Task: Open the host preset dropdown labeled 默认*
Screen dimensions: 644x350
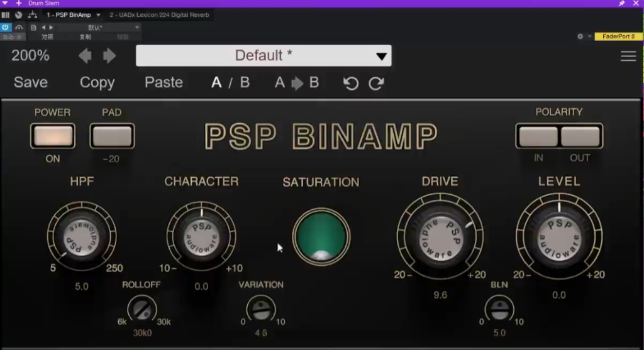Action: 99,28
